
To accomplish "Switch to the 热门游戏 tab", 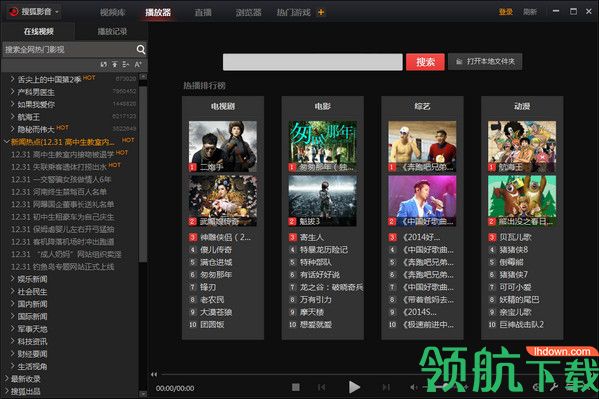I will pyautogui.click(x=294, y=13).
